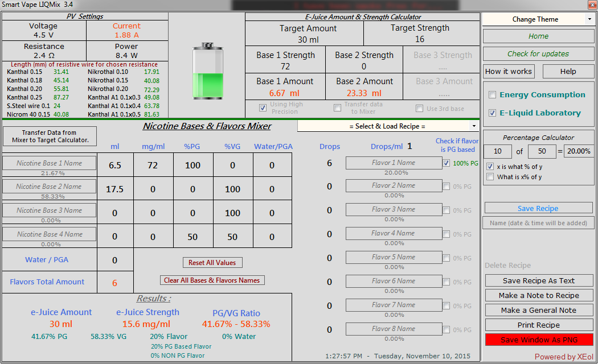
Task: Click Print Recipe button
Action: (x=539, y=325)
